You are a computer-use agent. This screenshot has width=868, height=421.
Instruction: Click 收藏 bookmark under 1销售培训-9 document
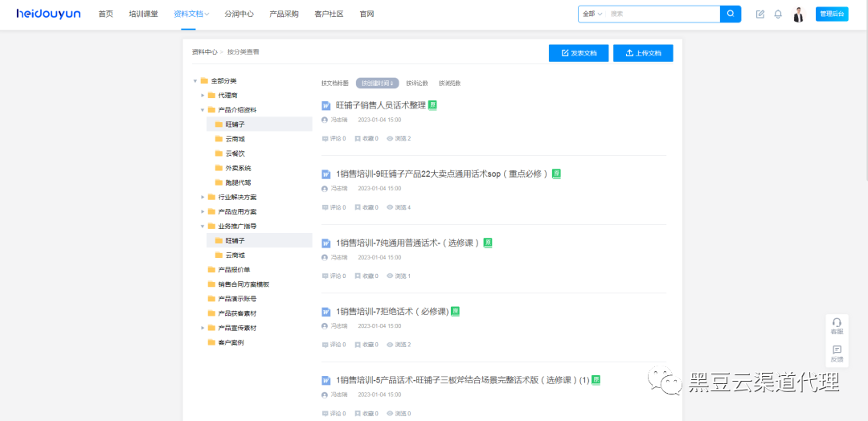[x=358, y=207]
